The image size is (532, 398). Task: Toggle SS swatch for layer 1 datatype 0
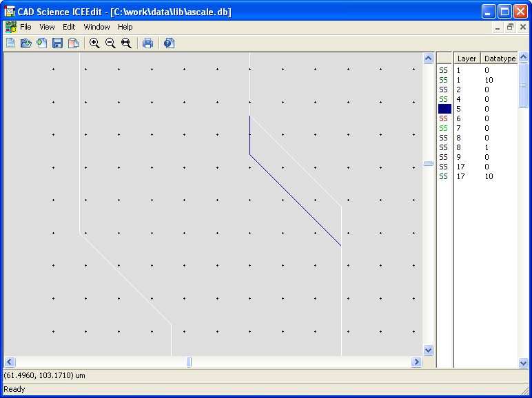444,70
